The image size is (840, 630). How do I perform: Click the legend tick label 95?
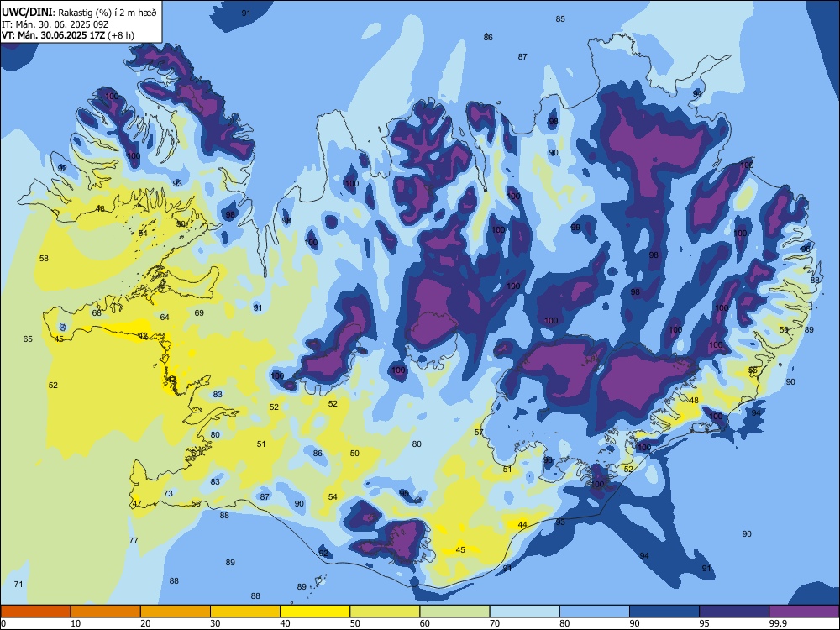coord(705,623)
